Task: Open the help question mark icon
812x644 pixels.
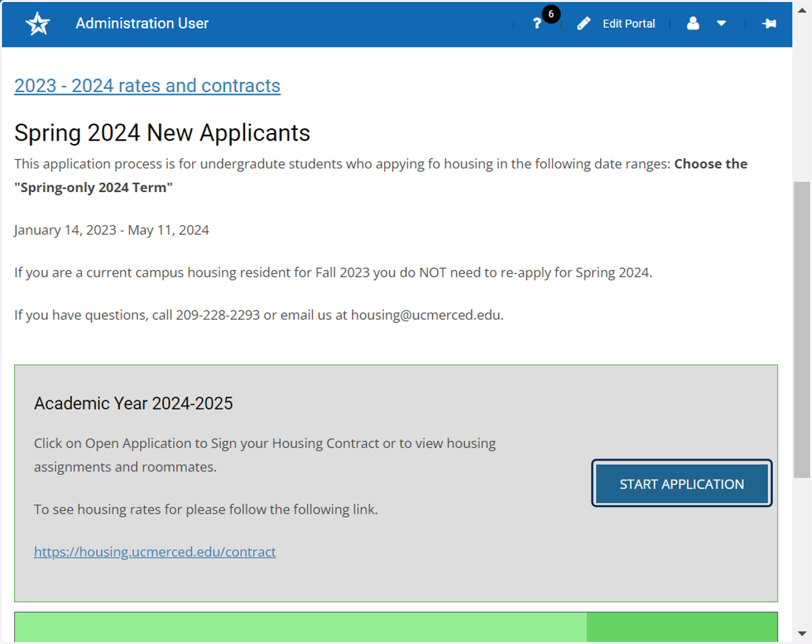Action: pyautogui.click(x=537, y=24)
